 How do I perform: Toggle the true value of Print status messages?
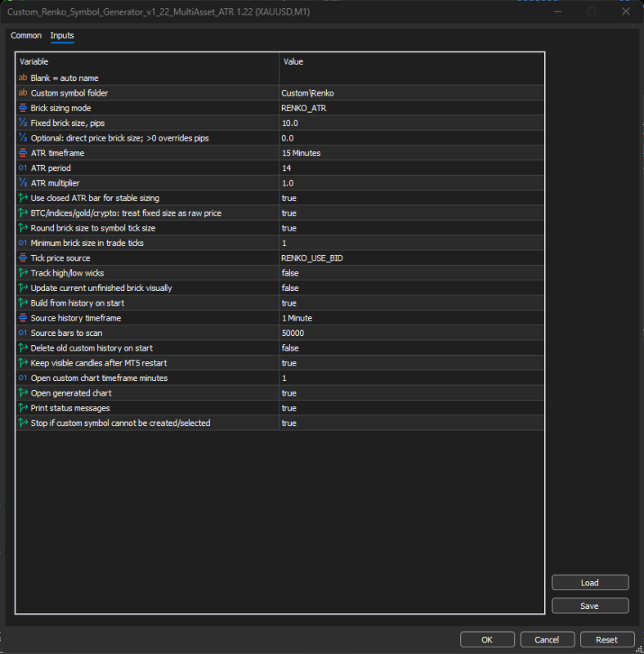(x=412, y=408)
